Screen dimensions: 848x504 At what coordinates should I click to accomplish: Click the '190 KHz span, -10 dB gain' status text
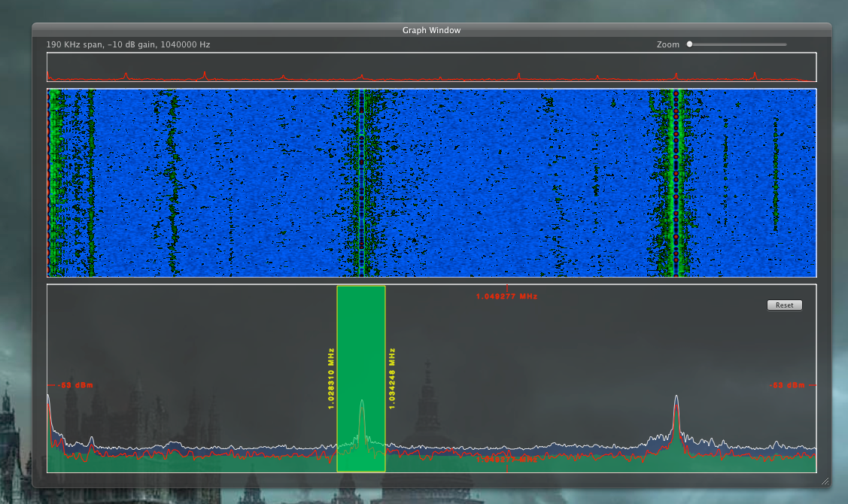pos(128,44)
